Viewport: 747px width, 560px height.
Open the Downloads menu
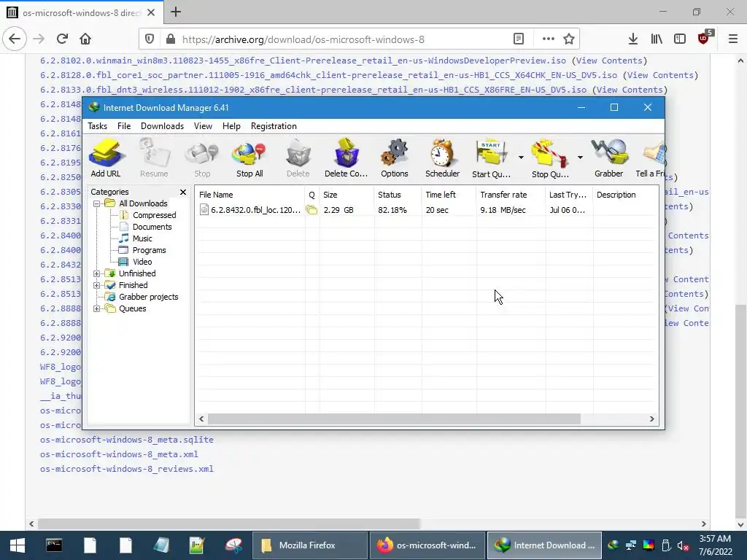[x=162, y=126]
